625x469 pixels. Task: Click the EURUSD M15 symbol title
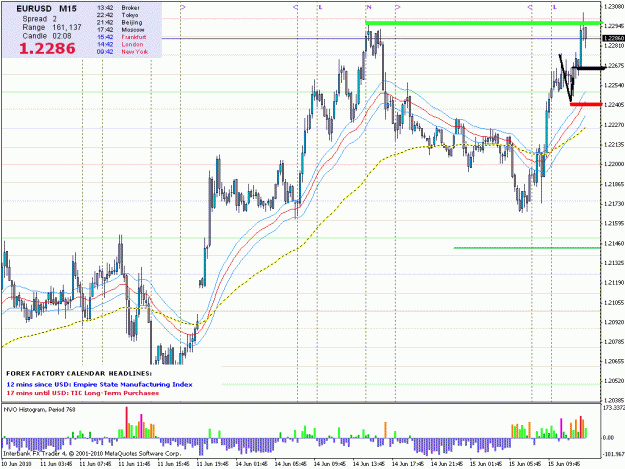point(47,9)
